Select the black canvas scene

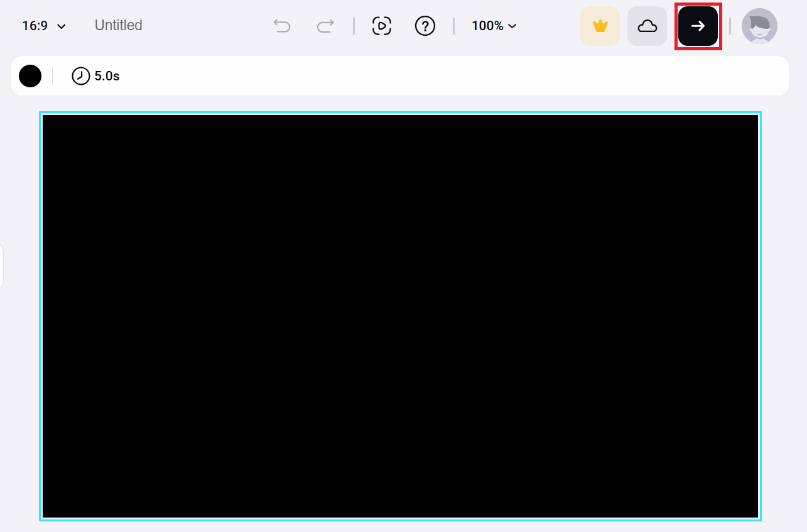click(400, 317)
